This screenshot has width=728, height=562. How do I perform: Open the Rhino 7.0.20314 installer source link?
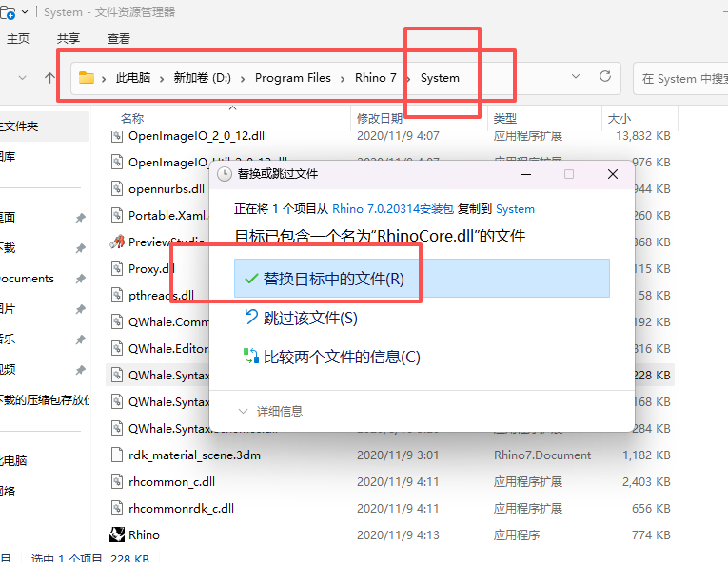[x=393, y=209]
